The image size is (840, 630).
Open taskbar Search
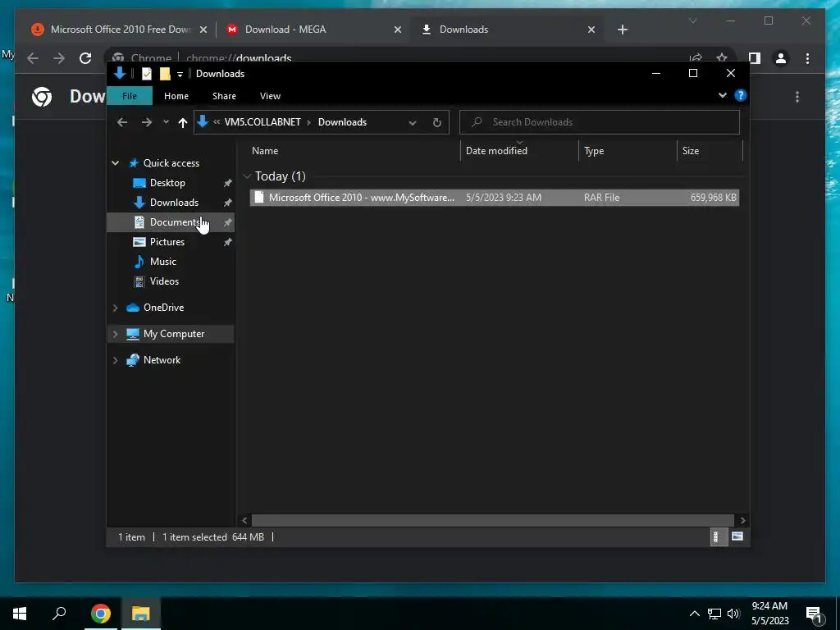click(x=59, y=613)
